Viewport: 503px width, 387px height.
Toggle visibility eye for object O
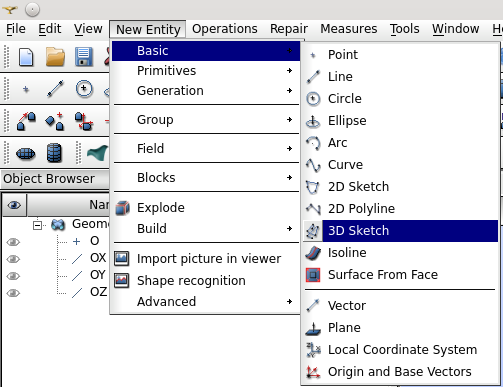[13, 242]
